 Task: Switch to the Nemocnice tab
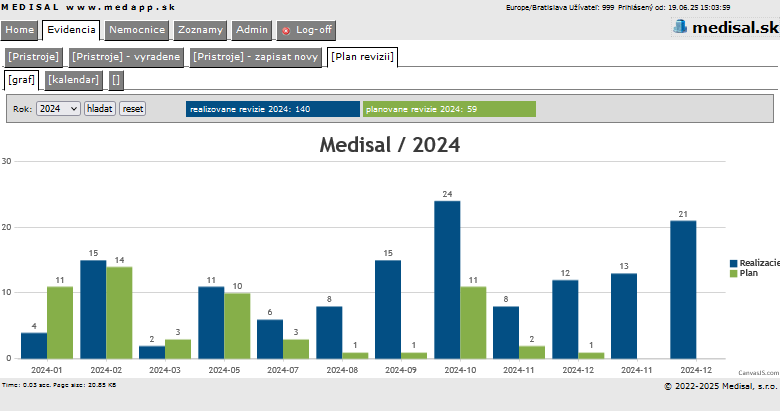(137, 30)
